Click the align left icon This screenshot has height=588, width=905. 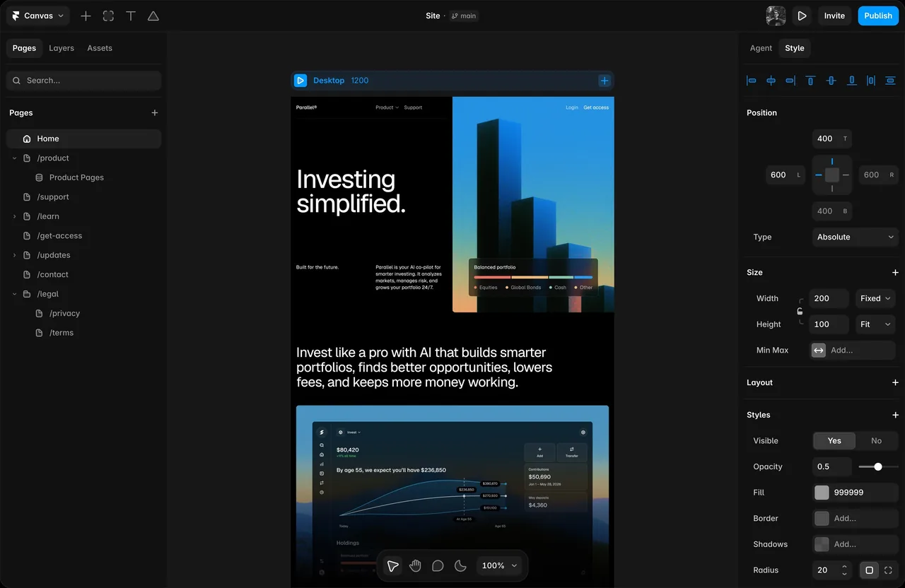(x=752, y=81)
